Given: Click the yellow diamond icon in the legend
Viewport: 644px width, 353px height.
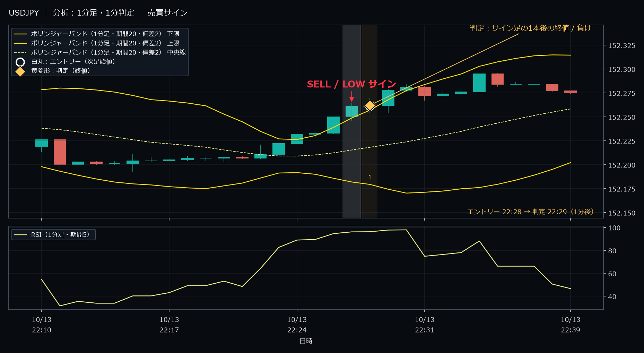Looking at the screenshot, I should point(20,71).
